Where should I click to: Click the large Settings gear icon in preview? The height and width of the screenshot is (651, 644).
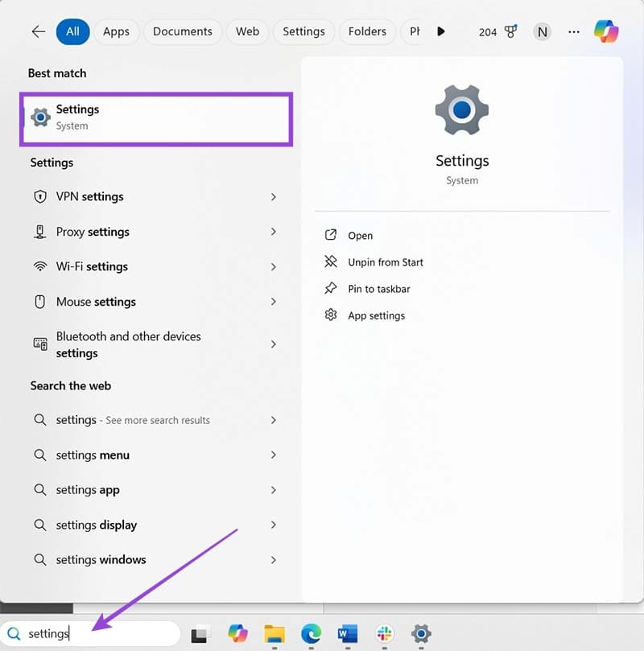pos(462,110)
